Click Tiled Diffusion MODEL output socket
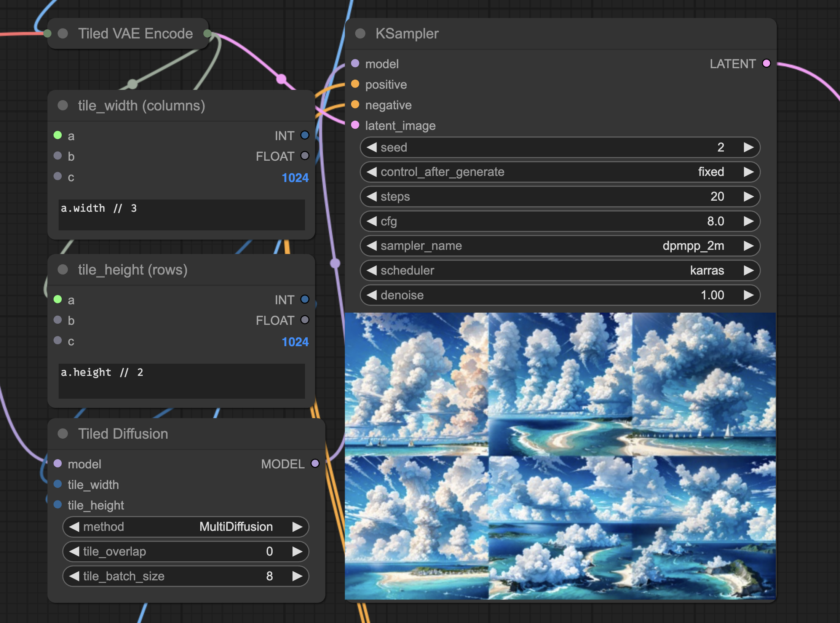 coord(315,463)
